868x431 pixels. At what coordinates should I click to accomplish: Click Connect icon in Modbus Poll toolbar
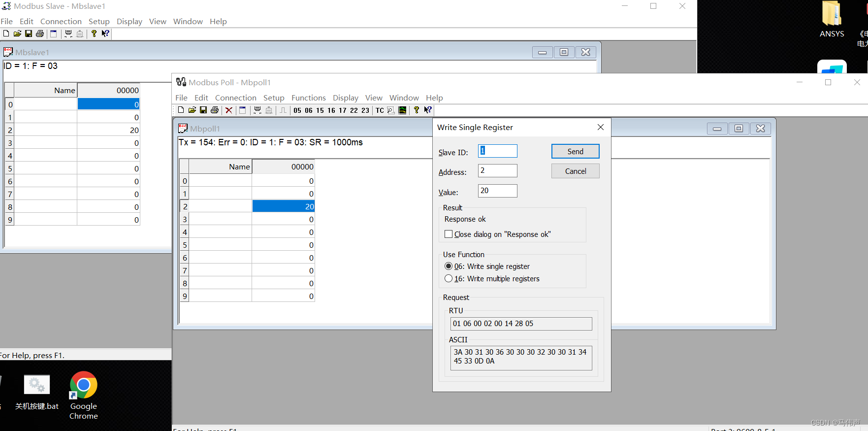tap(257, 110)
